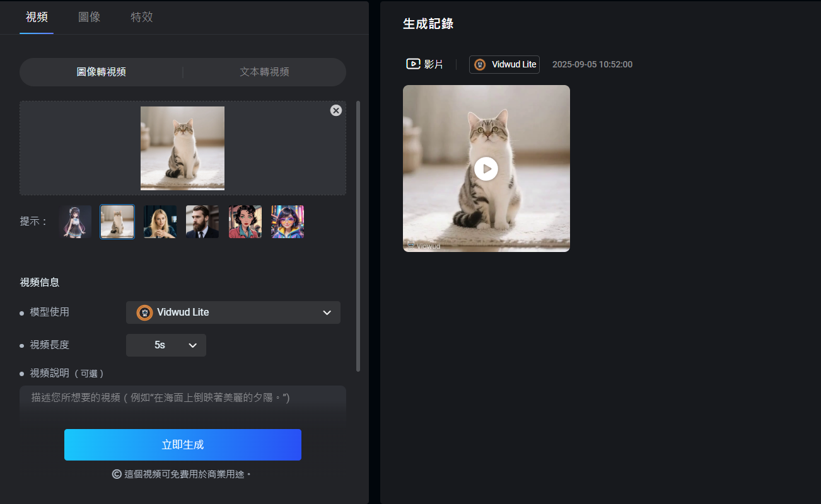
Task: Open the Vidwud Lite model dropdown
Action: (x=233, y=312)
